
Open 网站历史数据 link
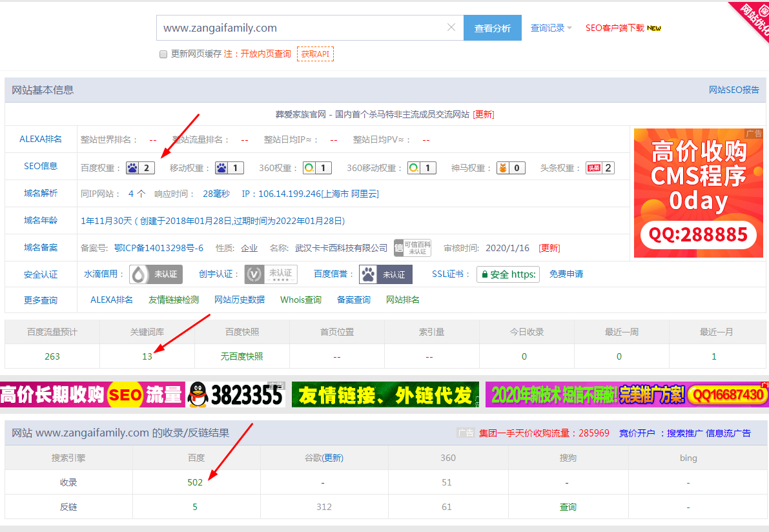(x=240, y=300)
